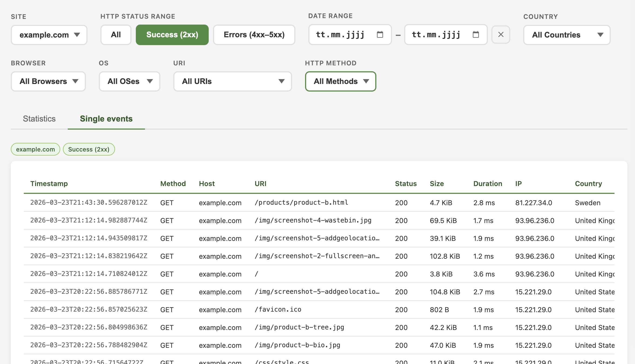
Task: Switch to the Statistics tab
Action: click(39, 119)
